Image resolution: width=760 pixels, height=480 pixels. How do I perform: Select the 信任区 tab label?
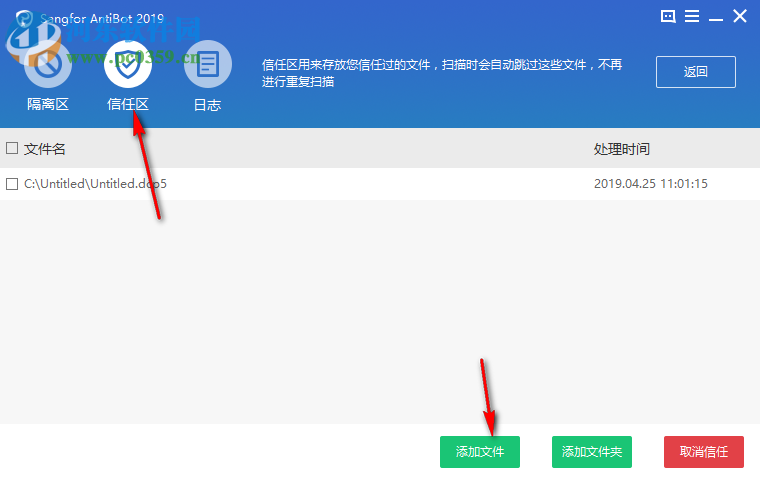point(128,104)
